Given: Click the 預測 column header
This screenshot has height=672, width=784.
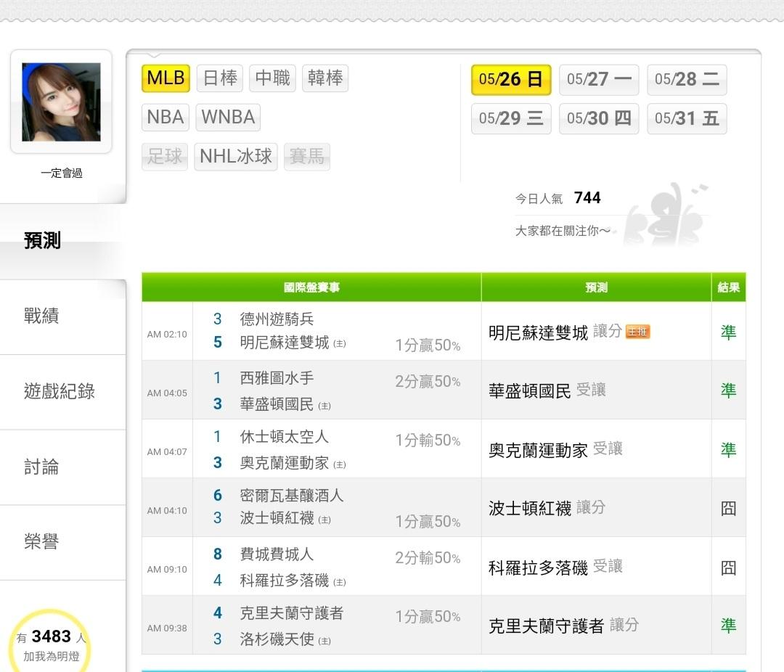Looking at the screenshot, I should [x=597, y=287].
